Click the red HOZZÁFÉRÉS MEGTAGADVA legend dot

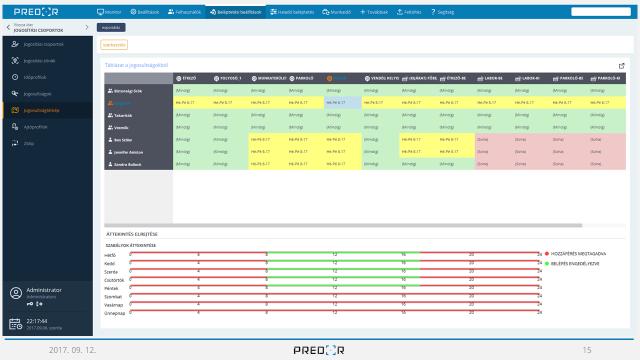(x=547, y=253)
